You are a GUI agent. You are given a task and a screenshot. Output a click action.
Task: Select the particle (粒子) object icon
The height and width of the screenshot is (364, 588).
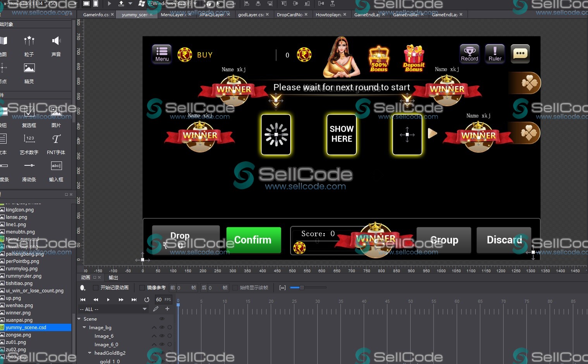click(x=29, y=41)
